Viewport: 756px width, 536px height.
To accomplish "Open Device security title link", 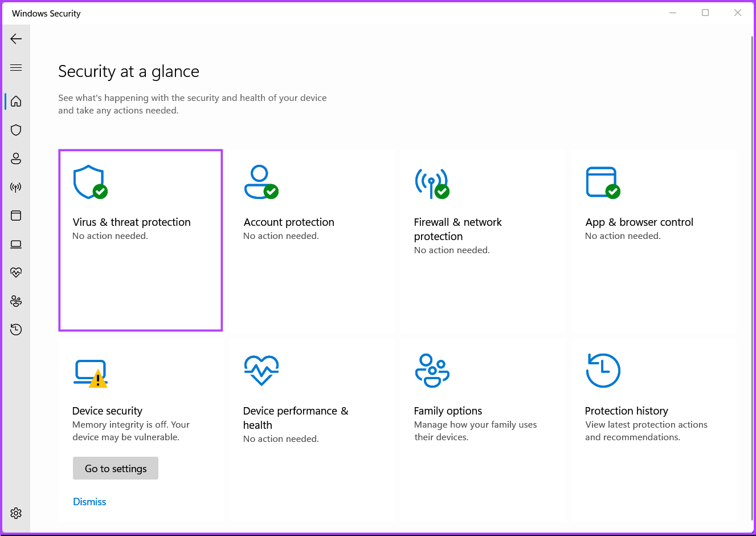I will point(107,411).
